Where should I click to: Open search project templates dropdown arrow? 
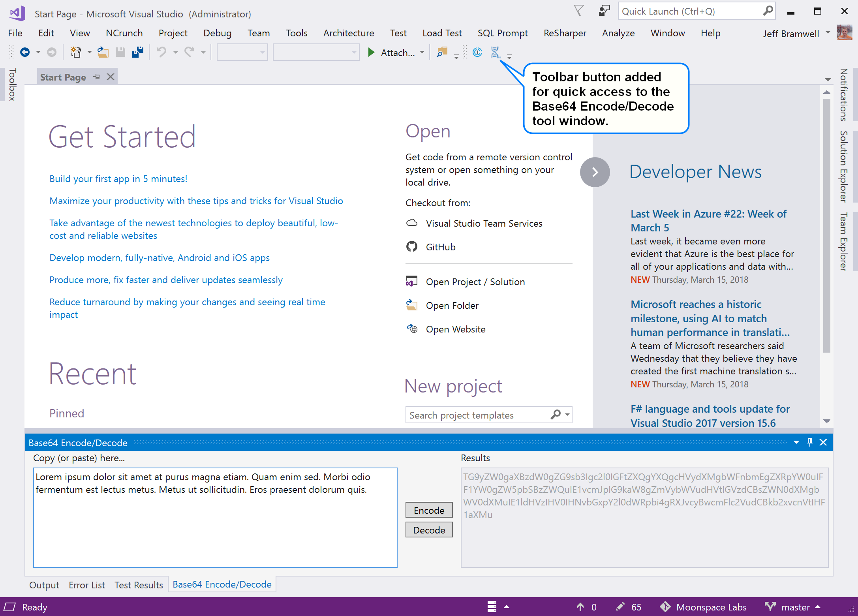pyautogui.click(x=567, y=415)
